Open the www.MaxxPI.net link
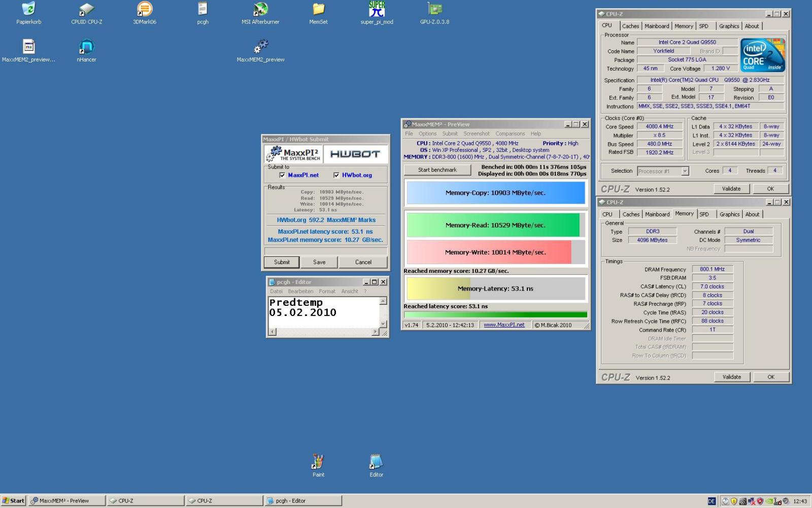The width and height of the screenshot is (812, 508). [x=504, y=325]
